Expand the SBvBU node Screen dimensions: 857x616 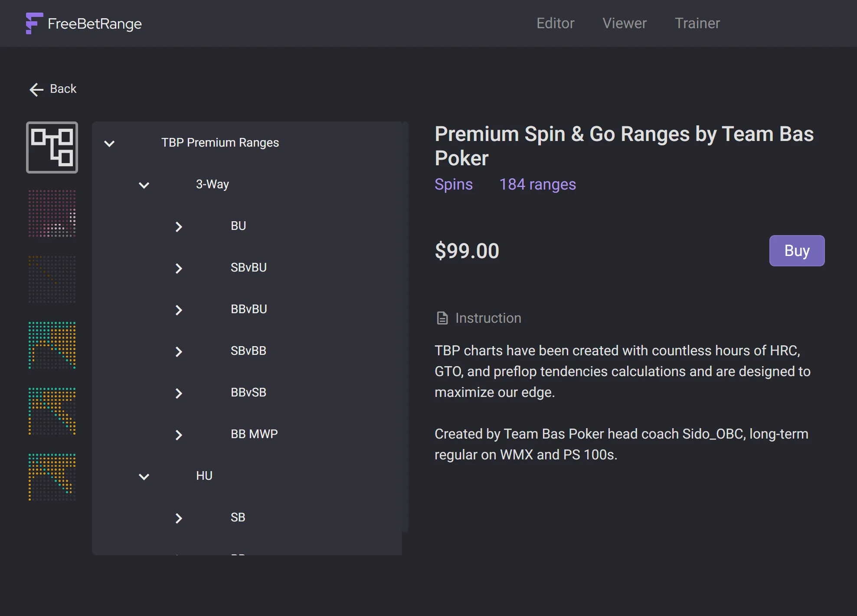(179, 268)
